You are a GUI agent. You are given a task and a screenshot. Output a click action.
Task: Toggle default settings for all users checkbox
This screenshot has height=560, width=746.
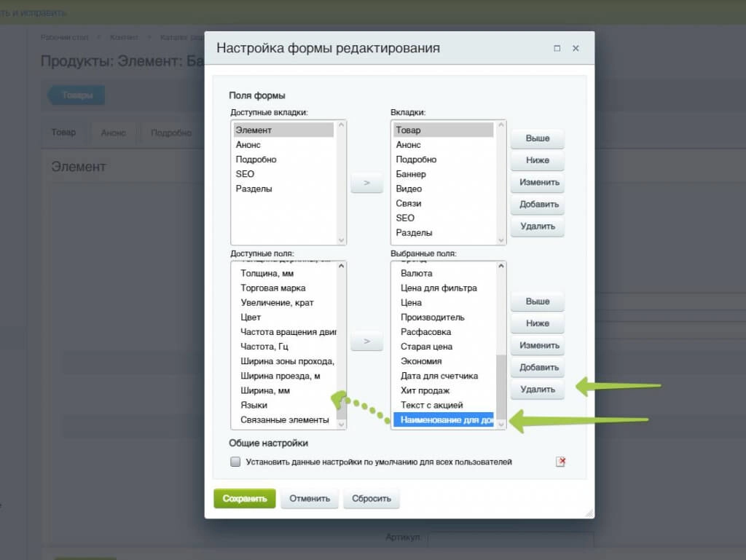(235, 462)
